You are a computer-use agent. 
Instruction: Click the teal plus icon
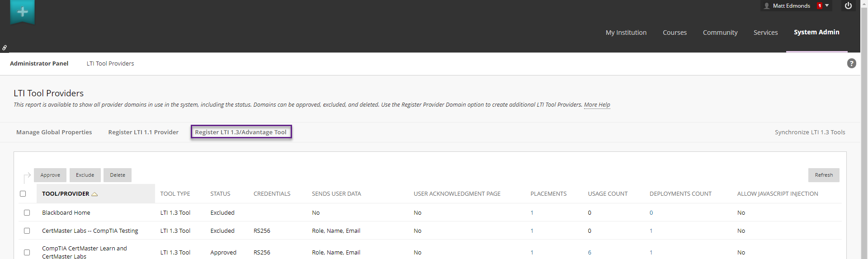[x=22, y=12]
